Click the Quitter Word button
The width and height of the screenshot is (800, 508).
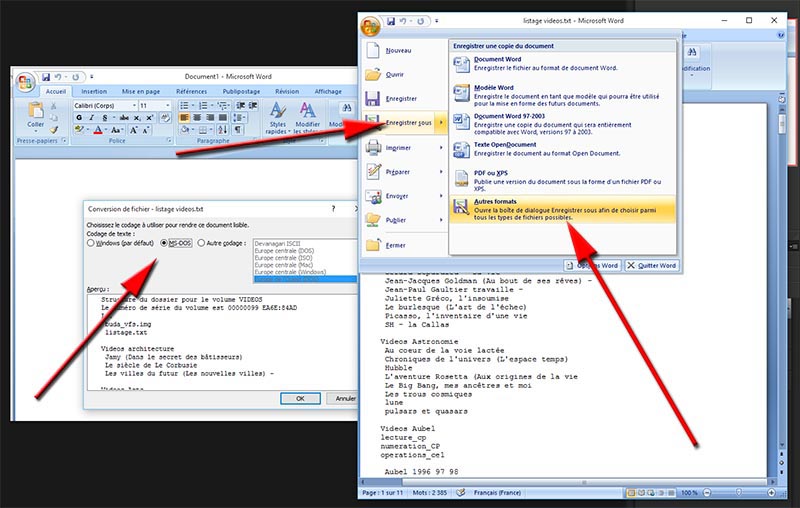(652, 265)
